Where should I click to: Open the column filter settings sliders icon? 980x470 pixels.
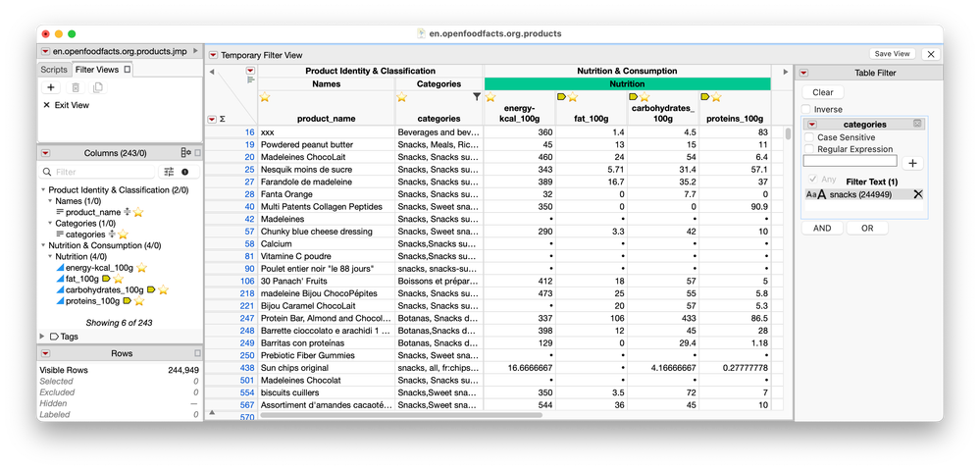170,172
